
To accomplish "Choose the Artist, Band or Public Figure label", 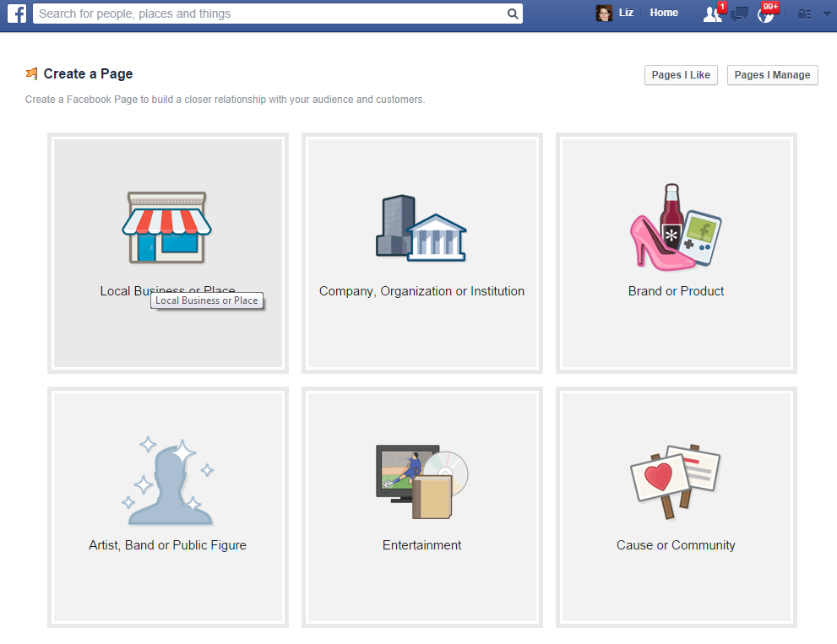I will [x=167, y=545].
